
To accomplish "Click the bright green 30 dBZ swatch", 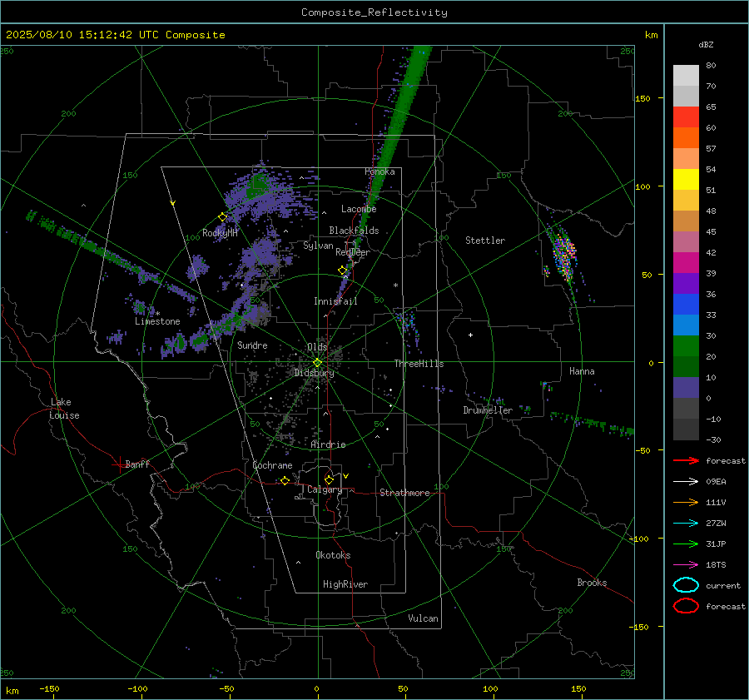I will tap(686, 346).
